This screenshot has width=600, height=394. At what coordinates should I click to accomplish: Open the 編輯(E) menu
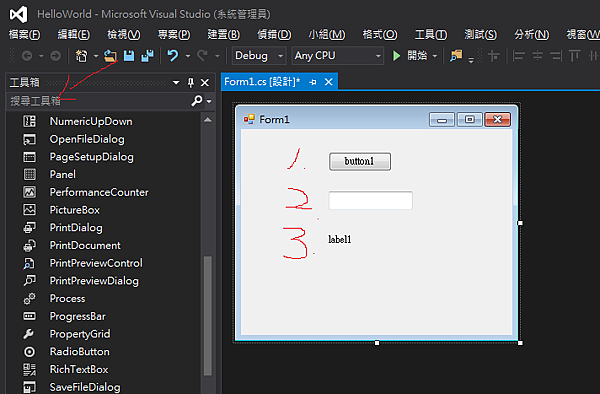click(73, 35)
